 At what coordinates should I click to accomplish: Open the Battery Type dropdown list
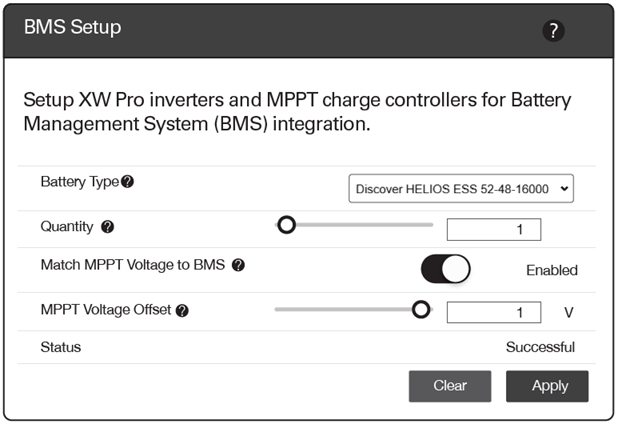pyautogui.click(x=461, y=189)
